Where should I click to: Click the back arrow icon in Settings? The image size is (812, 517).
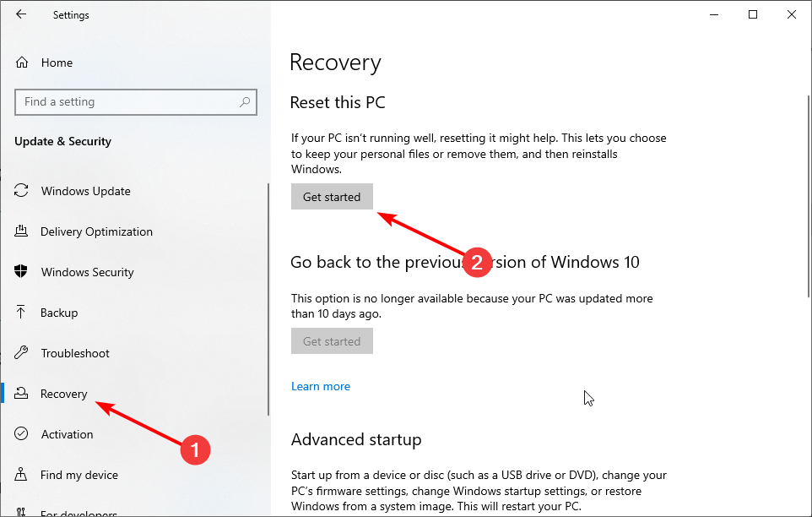coord(21,14)
